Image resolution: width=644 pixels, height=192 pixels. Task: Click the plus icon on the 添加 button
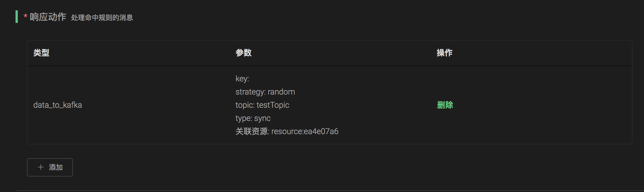41,167
